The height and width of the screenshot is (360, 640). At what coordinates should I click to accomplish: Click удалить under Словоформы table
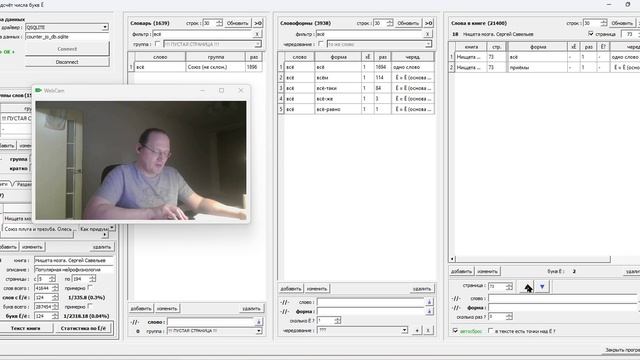422,289
